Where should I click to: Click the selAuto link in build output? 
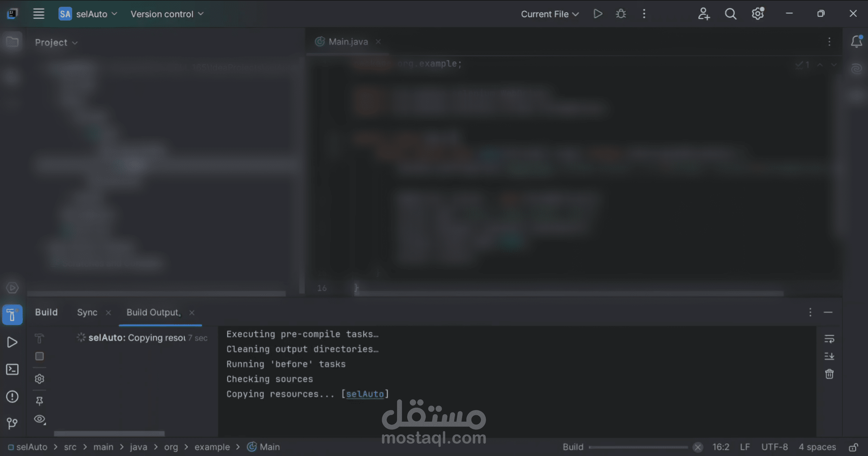[365, 394]
